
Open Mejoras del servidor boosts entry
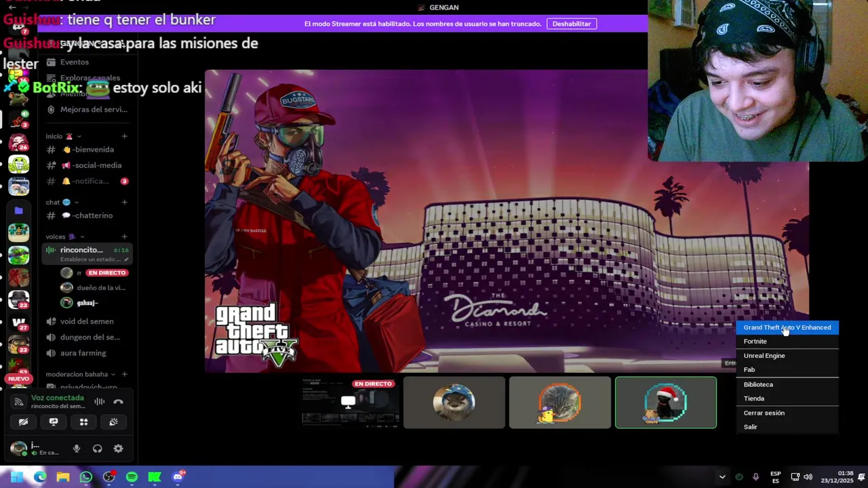pyautogui.click(x=87, y=109)
